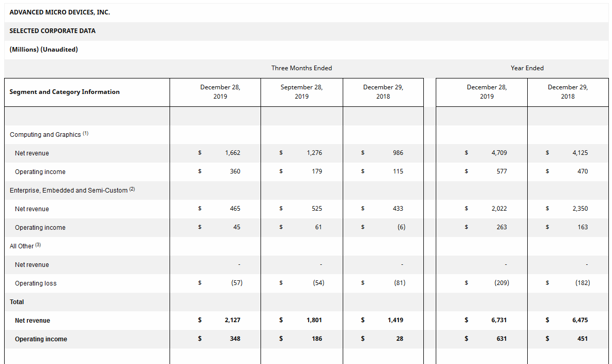Select the 28 total operating income value
This screenshot has height=364, width=612.
[x=400, y=339]
